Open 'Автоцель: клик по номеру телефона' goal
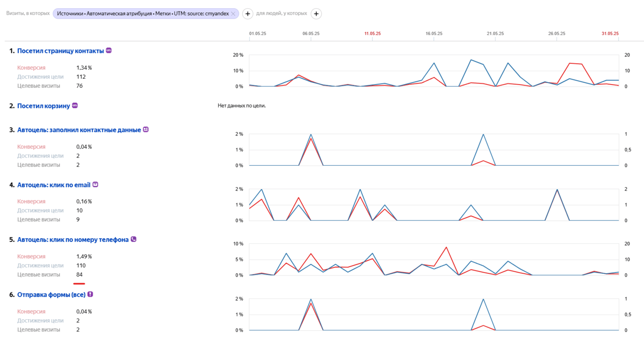 [x=73, y=240]
